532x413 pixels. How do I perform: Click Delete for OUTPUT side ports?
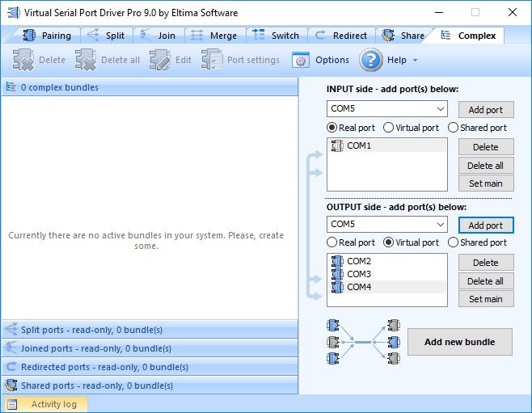486,263
